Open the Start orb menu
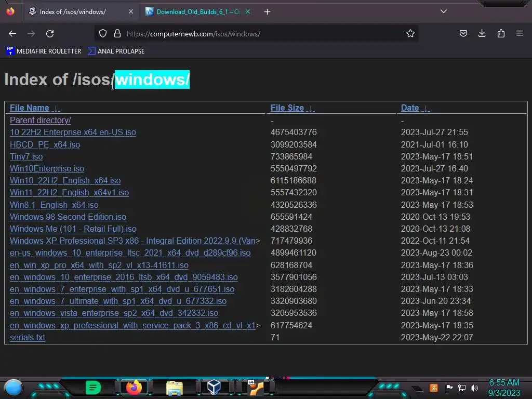This screenshot has width=532, height=399. pos(13,388)
